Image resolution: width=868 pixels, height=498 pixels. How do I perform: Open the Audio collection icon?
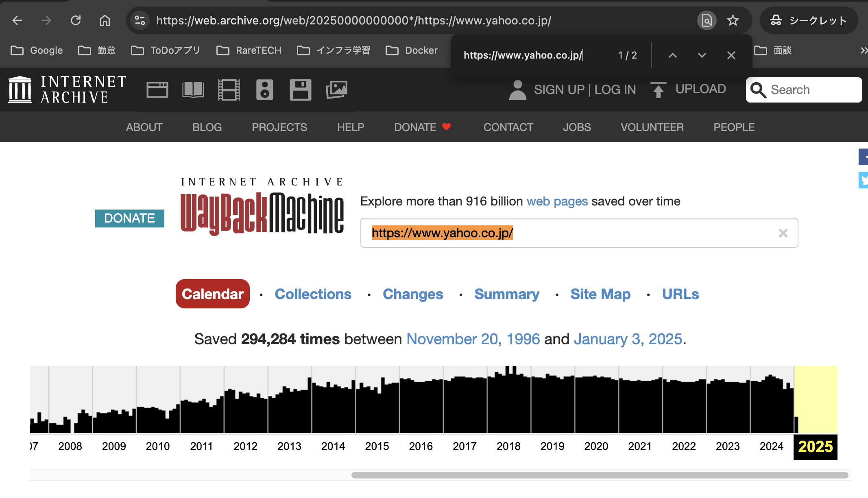pos(264,90)
